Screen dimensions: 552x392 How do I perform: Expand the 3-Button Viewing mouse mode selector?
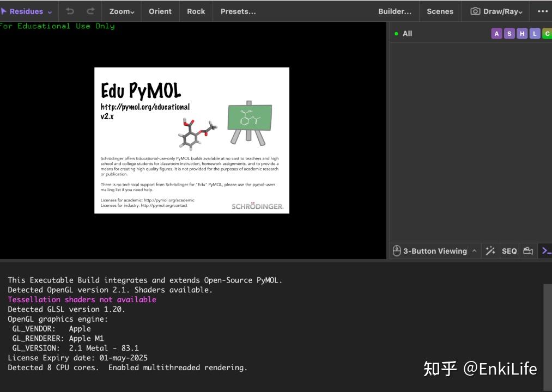[x=474, y=250]
